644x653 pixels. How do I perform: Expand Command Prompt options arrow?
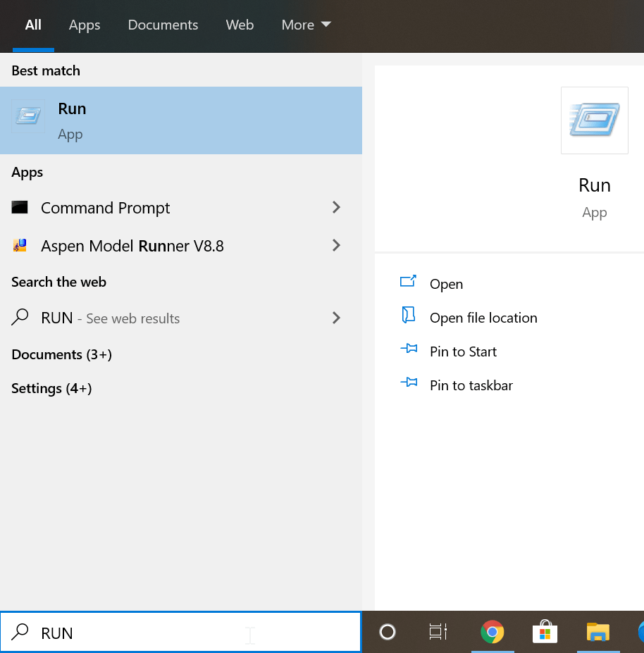coord(336,208)
